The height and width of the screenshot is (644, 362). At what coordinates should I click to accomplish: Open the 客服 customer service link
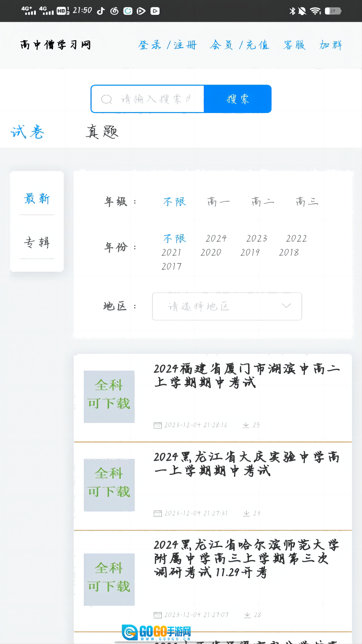[294, 45]
